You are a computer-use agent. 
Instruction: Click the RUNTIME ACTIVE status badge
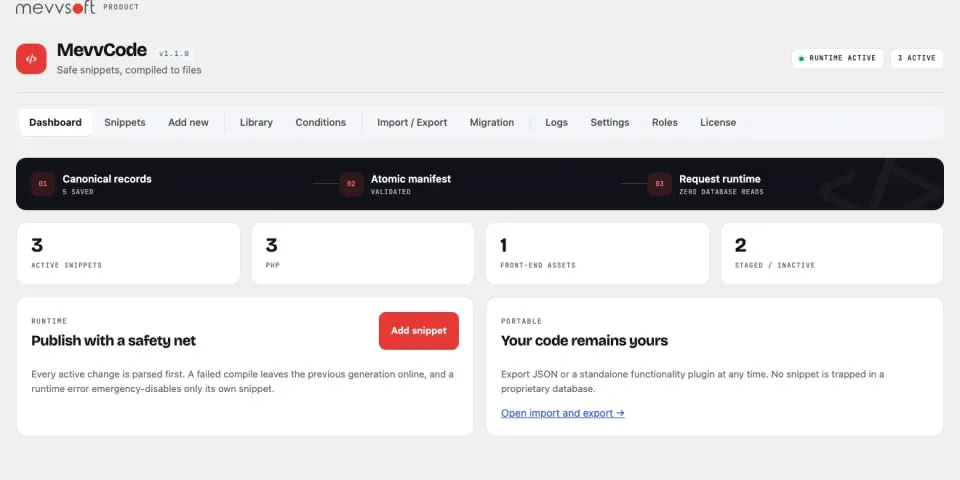click(838, 58)
